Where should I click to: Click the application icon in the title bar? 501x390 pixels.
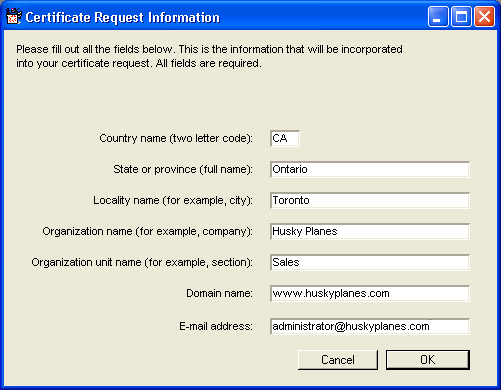coord(14,17)
